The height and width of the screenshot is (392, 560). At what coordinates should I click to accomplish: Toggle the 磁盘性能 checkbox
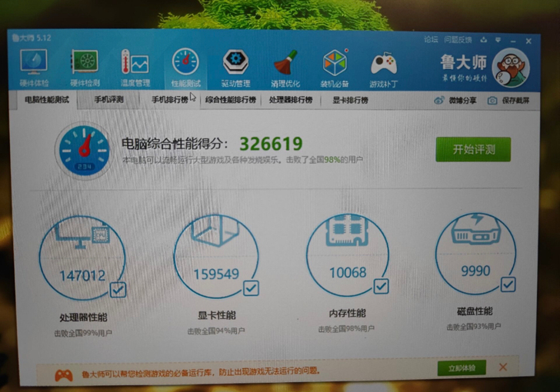[x=508, y=284]
